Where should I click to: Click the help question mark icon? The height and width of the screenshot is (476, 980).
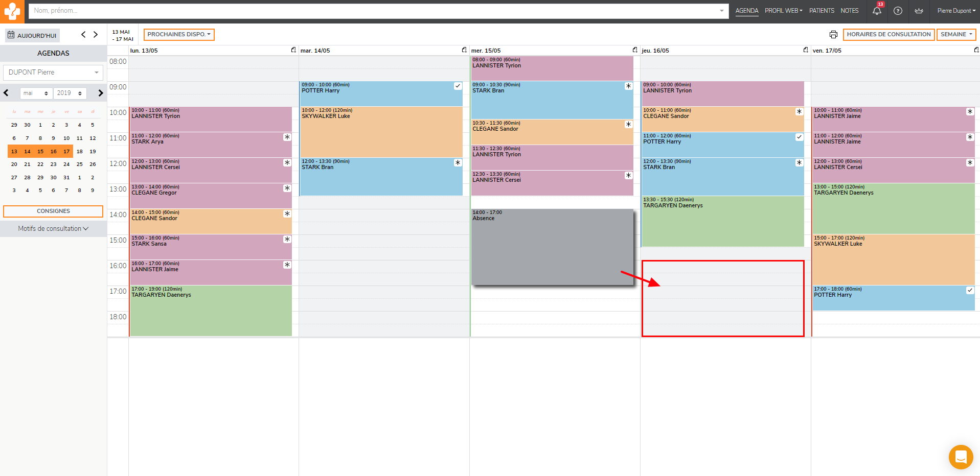[x=898, y=11]
